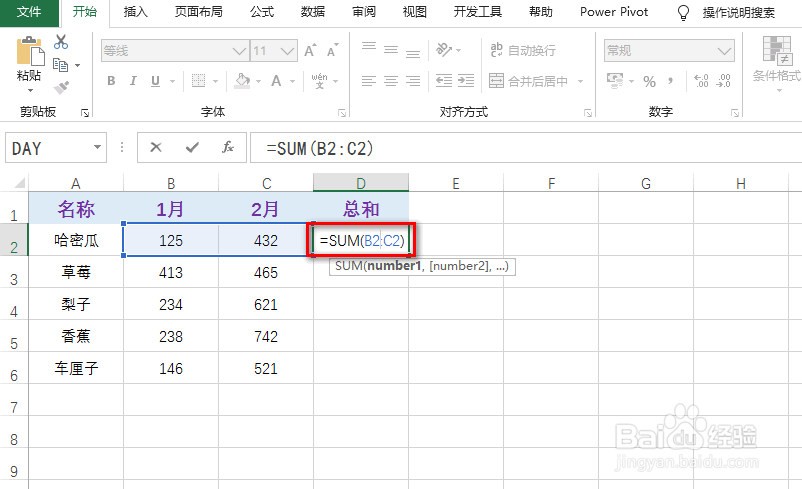Open the font name 等线 dropdown

[239, 51]
